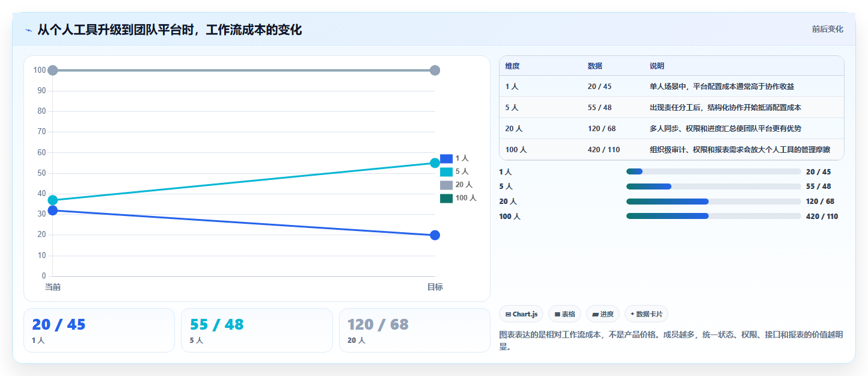Click the 数据 column header

595,66
